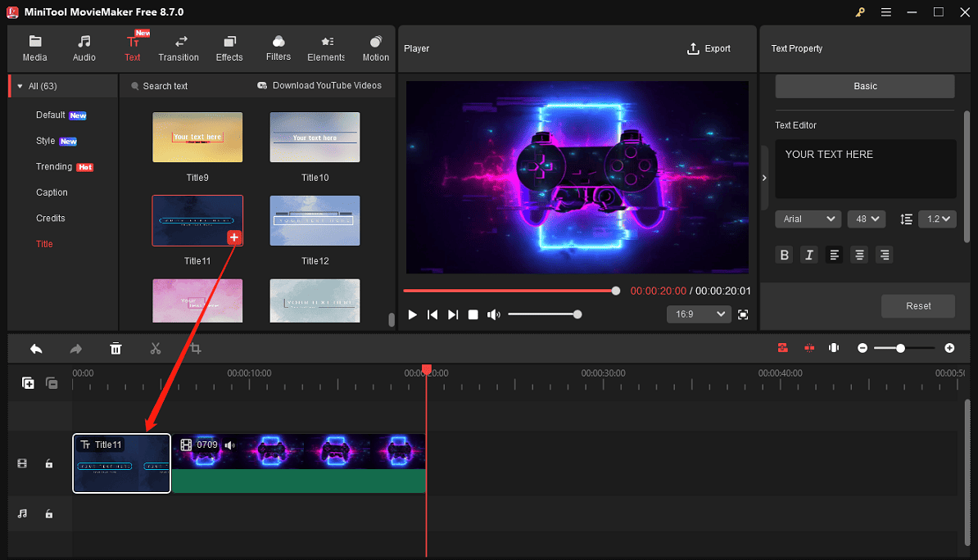Redo the last action
The image size is (978, 560).
[75, 349]
